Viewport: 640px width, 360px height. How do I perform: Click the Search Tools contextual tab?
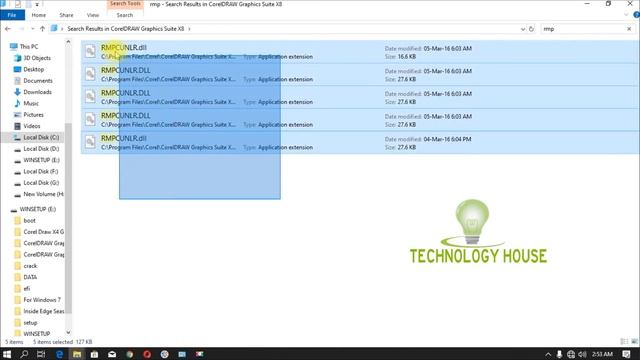(x=125, y=4)
